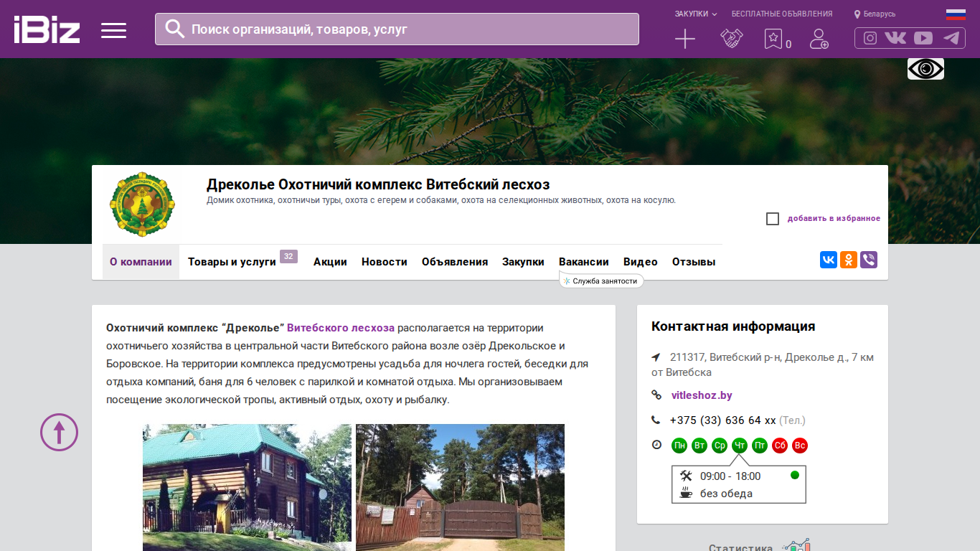Click the user account icon

point(819,39)
